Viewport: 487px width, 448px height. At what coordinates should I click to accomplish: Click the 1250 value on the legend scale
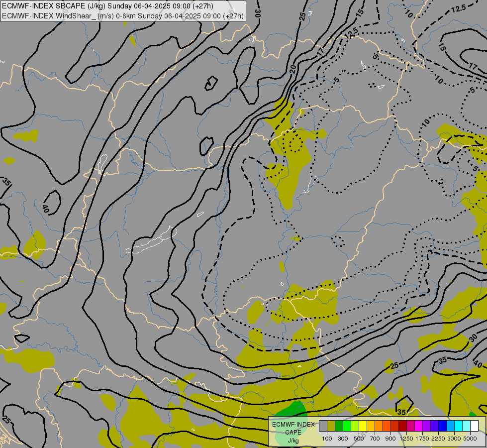406,439
